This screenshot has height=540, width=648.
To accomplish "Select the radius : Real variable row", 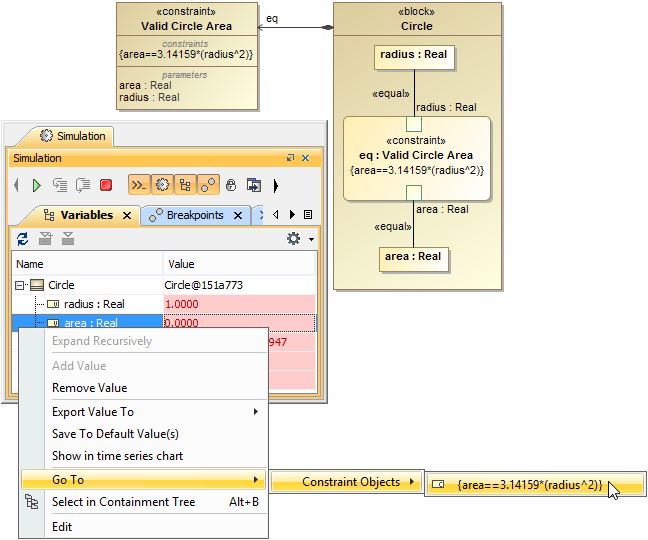I will 94,304.
